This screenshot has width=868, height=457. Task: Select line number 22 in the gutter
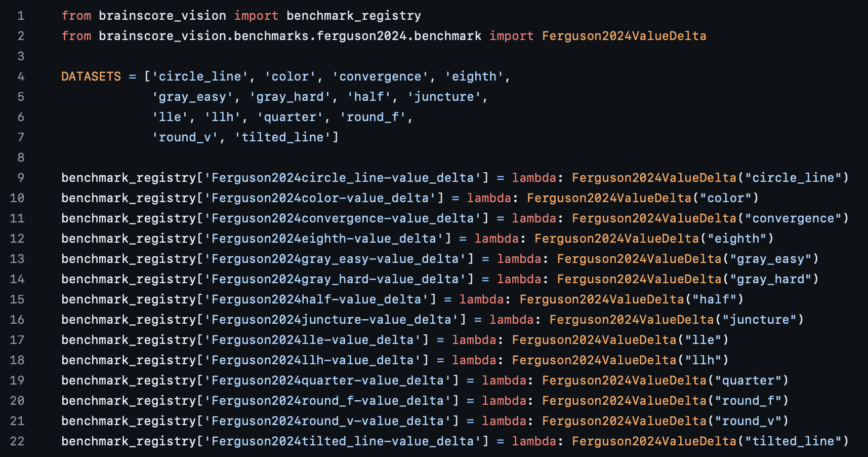coord(17,441)
